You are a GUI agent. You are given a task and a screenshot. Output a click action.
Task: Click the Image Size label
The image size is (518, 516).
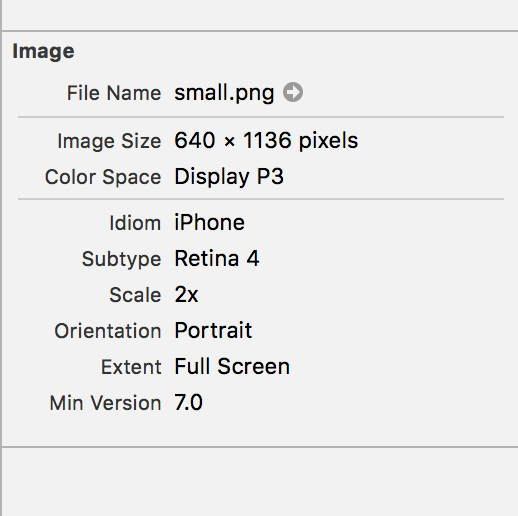pos(109,141)
